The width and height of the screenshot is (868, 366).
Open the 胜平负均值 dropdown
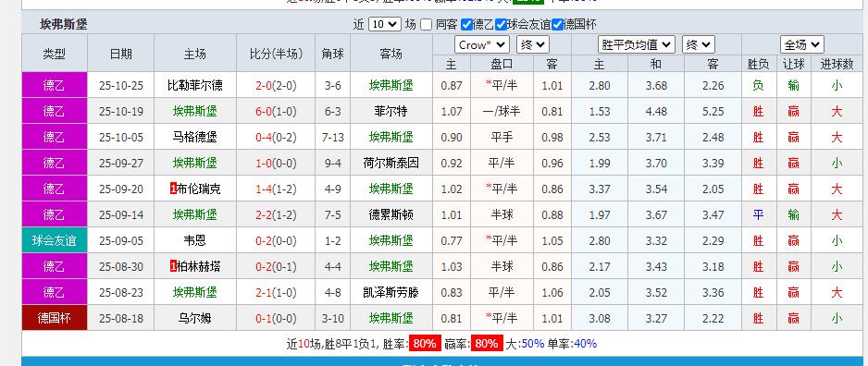tap(636, 44)
